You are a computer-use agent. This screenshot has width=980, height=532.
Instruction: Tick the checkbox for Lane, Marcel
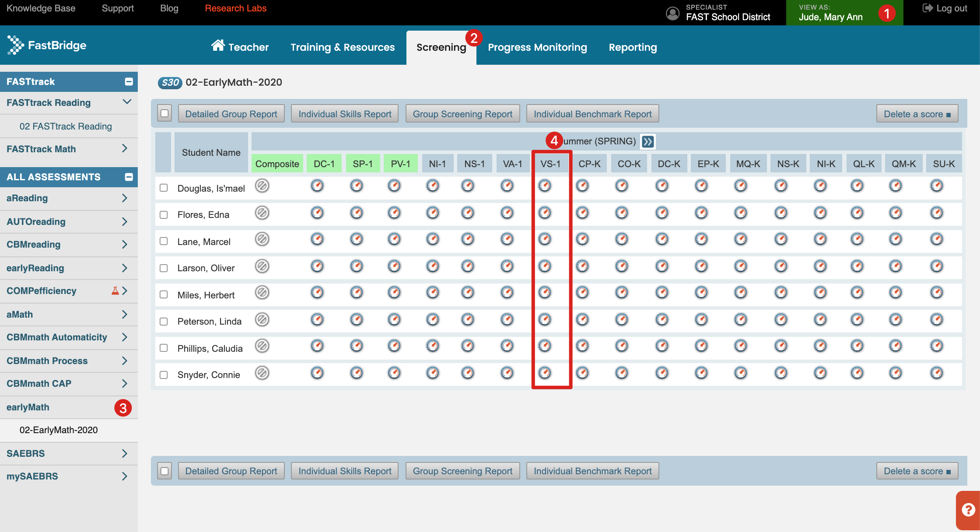(x=164, y=241)
